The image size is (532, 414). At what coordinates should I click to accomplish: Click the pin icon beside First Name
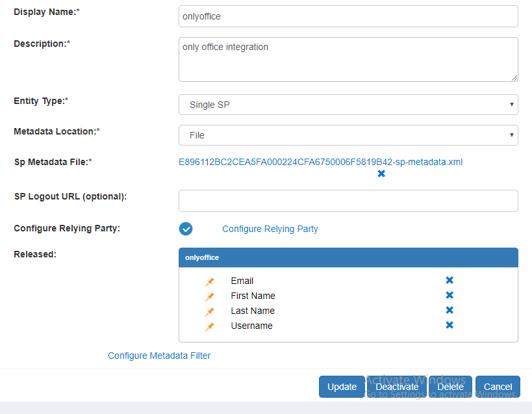coord(210,296)
